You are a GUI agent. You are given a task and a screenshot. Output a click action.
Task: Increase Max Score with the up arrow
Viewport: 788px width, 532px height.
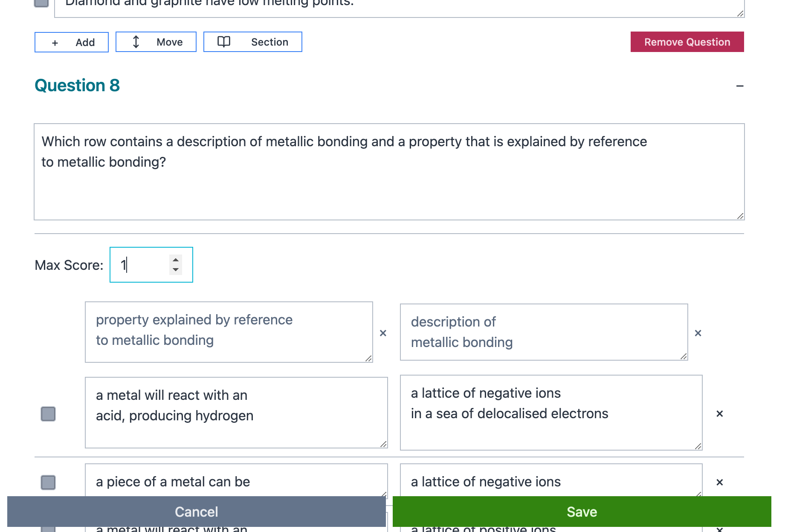175,259
